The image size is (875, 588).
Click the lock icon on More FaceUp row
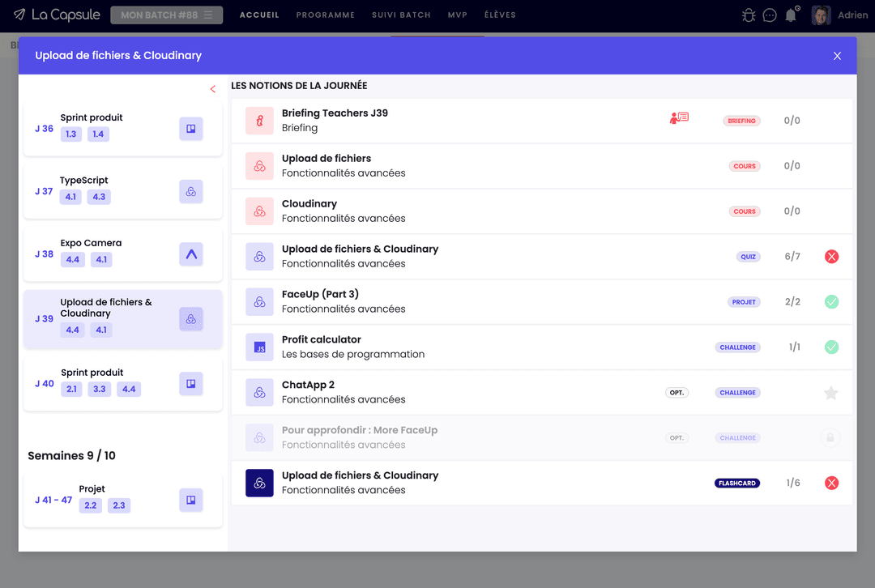click(830, 438)
